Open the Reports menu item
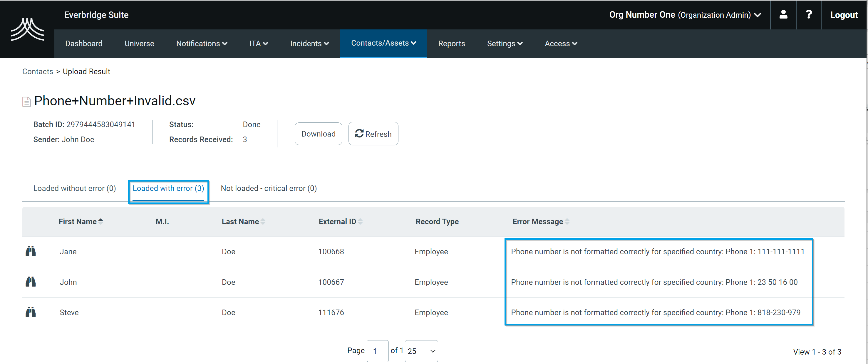 [452, 44]
